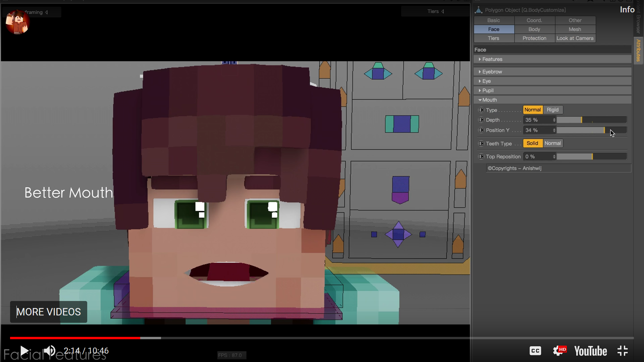Click the small square left of mouth controller
The height and width of the screenshot is (362, 644).
[x=374, y=234]
